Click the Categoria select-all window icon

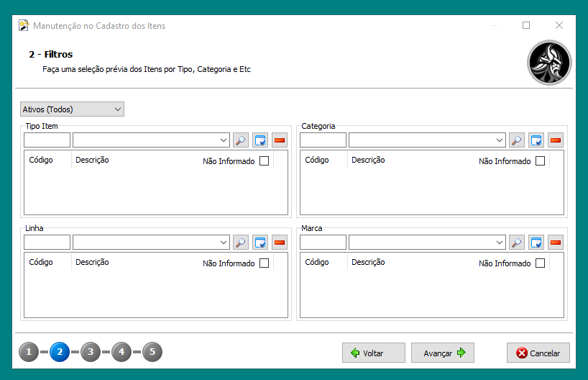[536, 140]
